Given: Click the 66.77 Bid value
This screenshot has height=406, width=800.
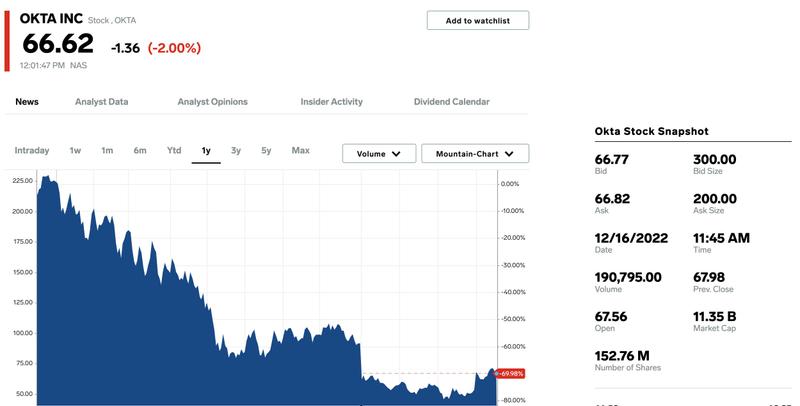Looking at the screenshot, I should (612, 160).
